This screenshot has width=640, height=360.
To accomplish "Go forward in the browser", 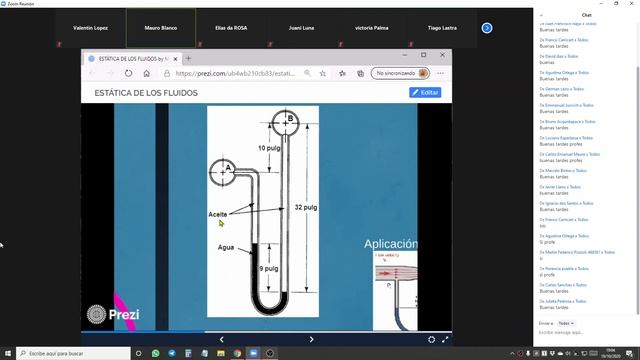I will pyautogui.click(x=110, y=73).
